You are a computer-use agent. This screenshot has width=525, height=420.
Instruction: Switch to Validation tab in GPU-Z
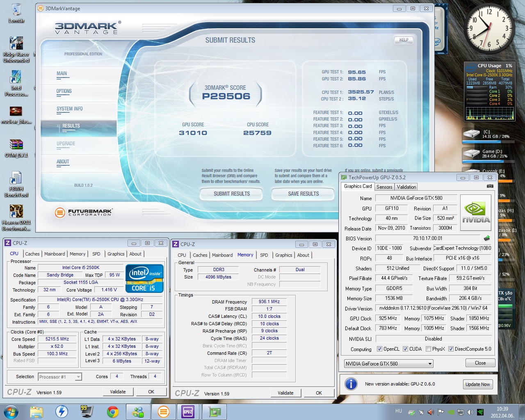tap(406, 187)
